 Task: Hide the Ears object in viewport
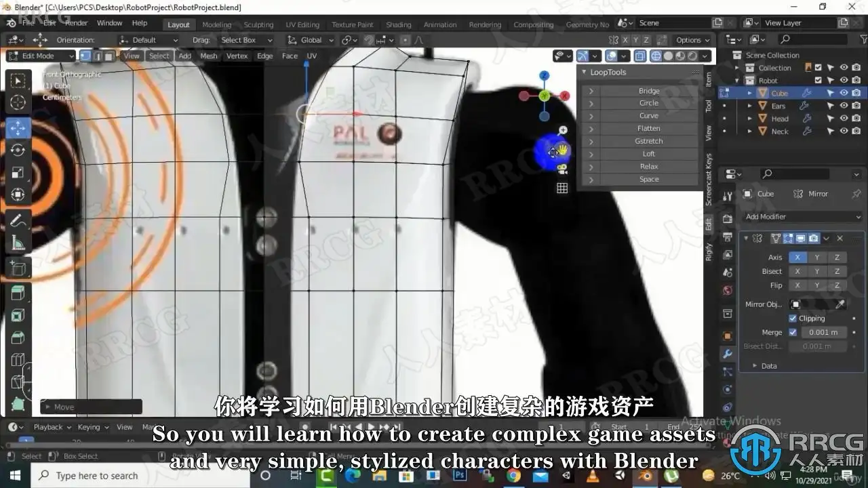tap(844, 106)
